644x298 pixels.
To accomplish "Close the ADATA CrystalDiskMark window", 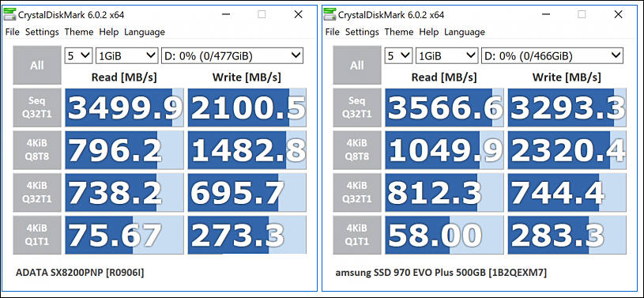I will click(x=298, y=14).
